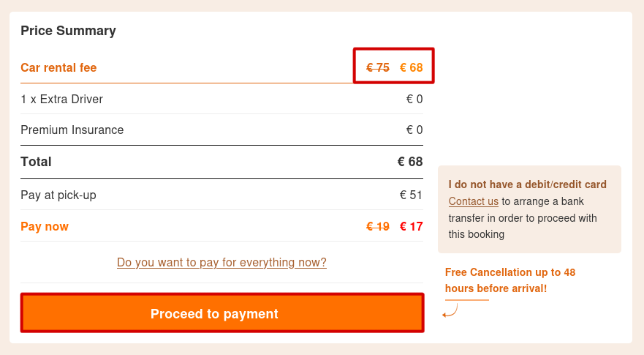Screen dimensions: 644x355
Task: Click the Free Cancellation notice text
Action: (x=509, y=280)
